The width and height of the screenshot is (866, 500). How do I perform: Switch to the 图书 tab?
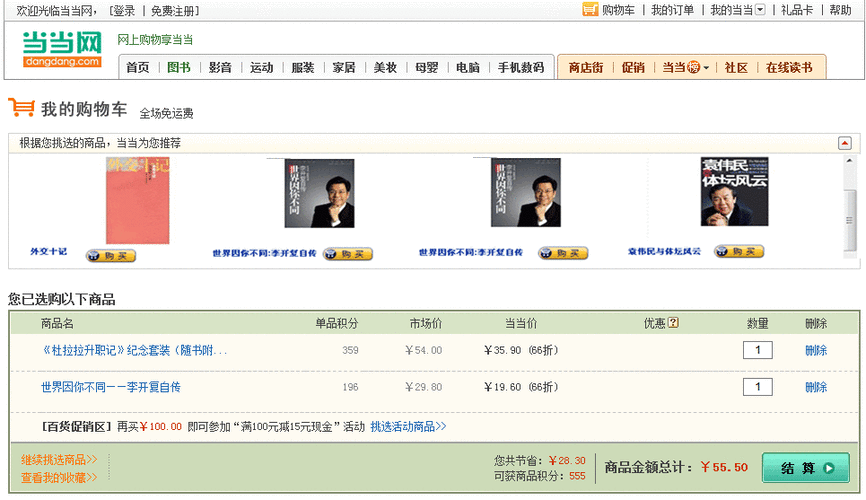[x=179, y=67]
